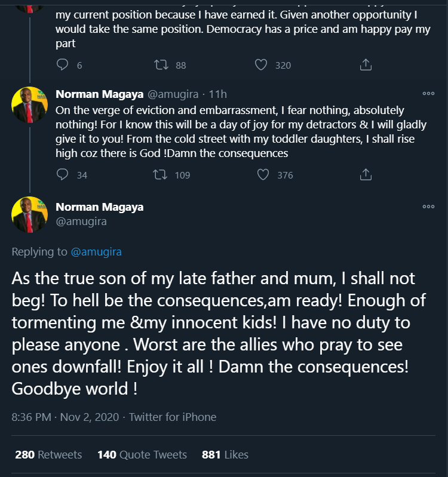Reply to the 'verge of eviction' tweet

[x=63, y=174]
